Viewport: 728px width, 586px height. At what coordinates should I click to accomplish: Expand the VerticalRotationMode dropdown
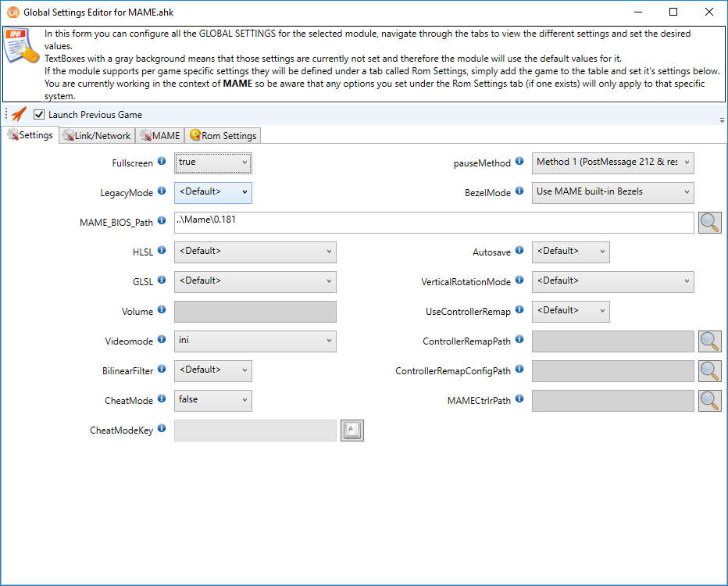tap(612, 281)
